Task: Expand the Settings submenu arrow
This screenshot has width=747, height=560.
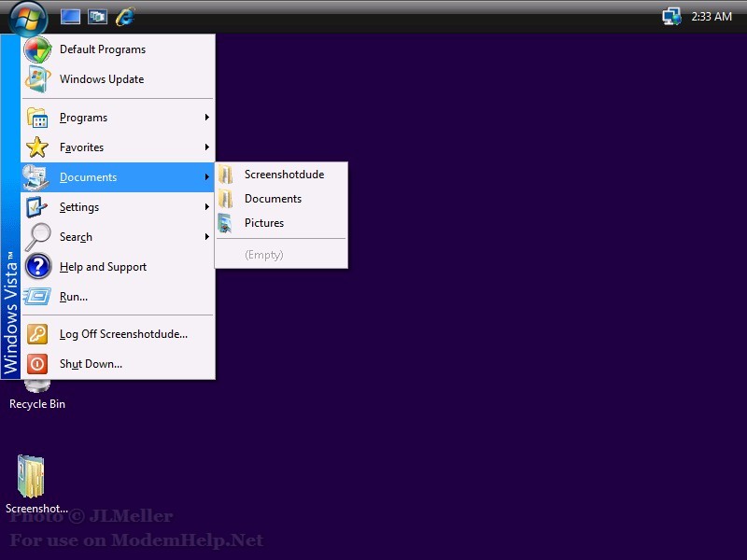Action: click(206, 207)
